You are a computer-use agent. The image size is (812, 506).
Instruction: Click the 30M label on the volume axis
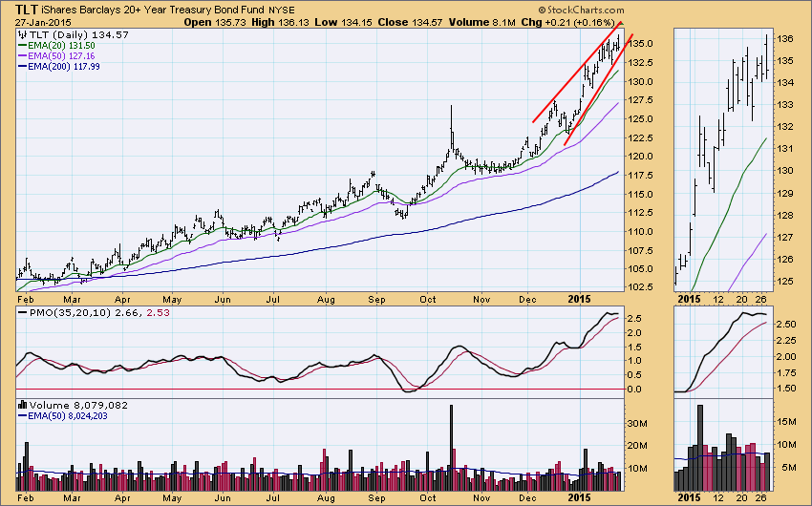click(637, 423)
